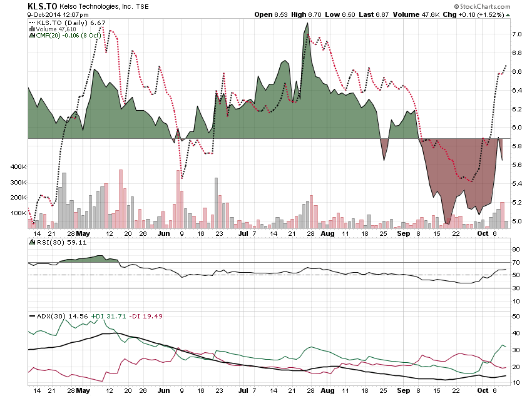Viewport: 532px width, 396px height.
Task: Click the 50 label on the ADX axis
Action: (x=516, y=317)
